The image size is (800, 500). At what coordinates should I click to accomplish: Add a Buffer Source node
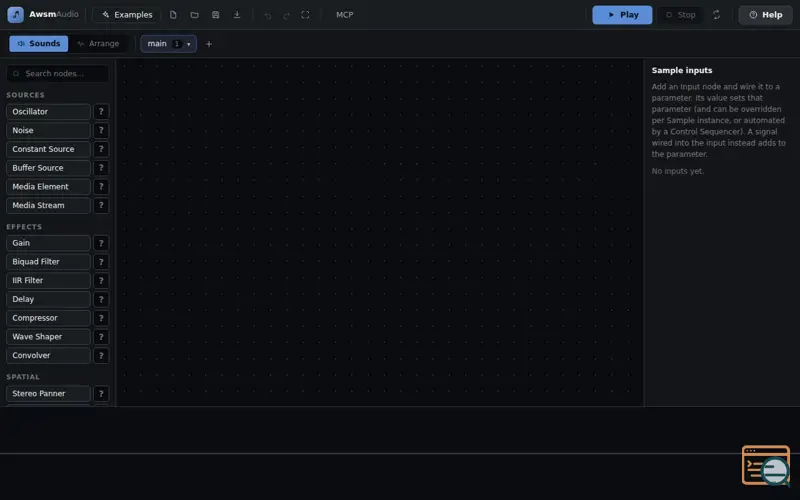pyautogui.click(x=48, y=168)
